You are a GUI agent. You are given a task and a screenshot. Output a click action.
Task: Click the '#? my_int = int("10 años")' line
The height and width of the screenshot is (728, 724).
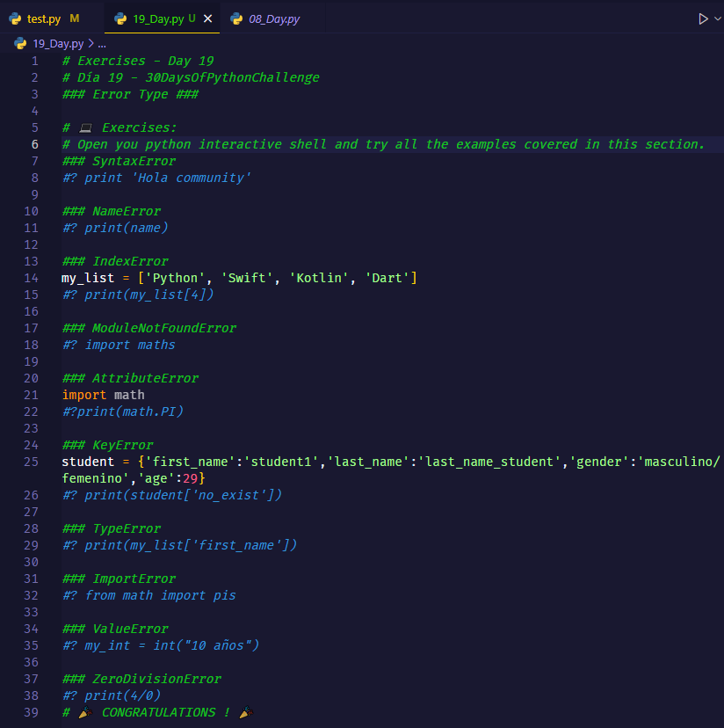[161, 646]
